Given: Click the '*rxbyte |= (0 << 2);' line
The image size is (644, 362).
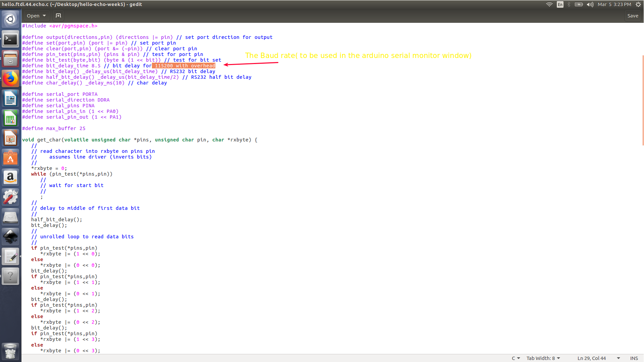Looking at the screenshot, I should point(70,322).
